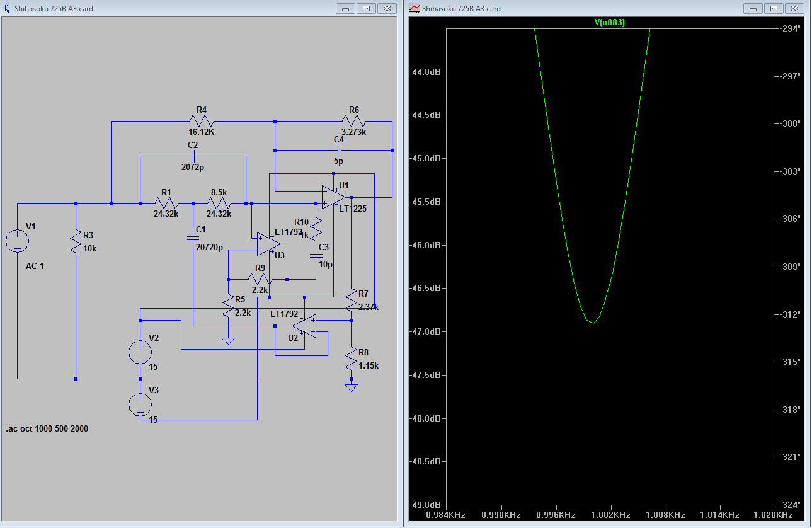Select op-amp U3 LT1792 symbol
Screen dimensions: 812x528
pos(269,244)
